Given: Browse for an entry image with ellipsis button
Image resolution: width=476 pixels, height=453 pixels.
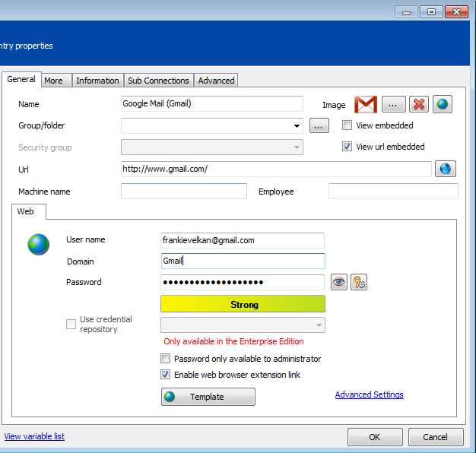Looking at the screenshot, I should 393,104.
